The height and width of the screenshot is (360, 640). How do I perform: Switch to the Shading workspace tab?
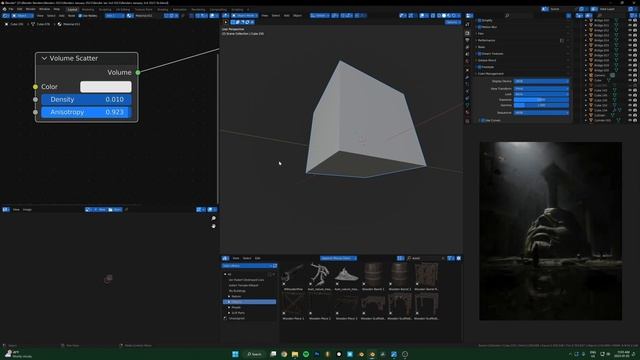click(x=162, y=9)
